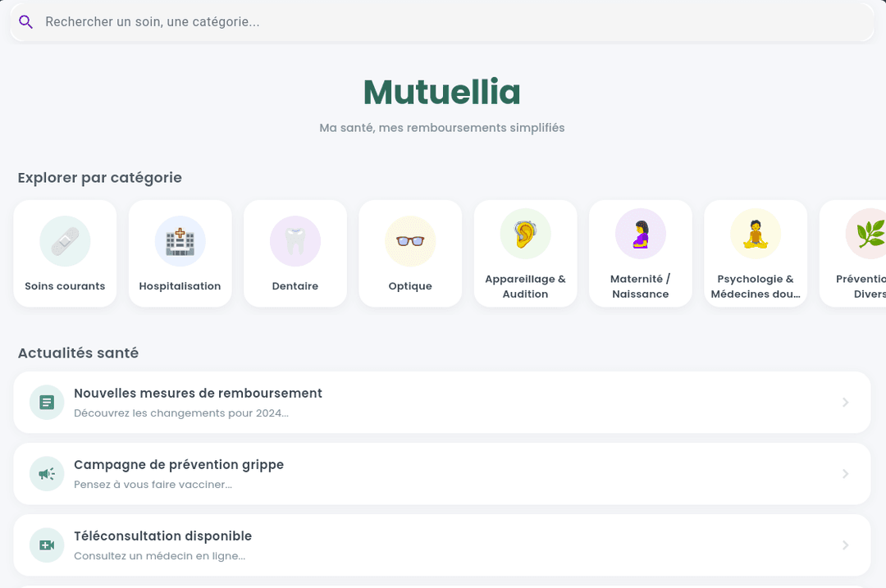Select the Soins courants bandage icon

pyautogui.click(x=65, y=240)
